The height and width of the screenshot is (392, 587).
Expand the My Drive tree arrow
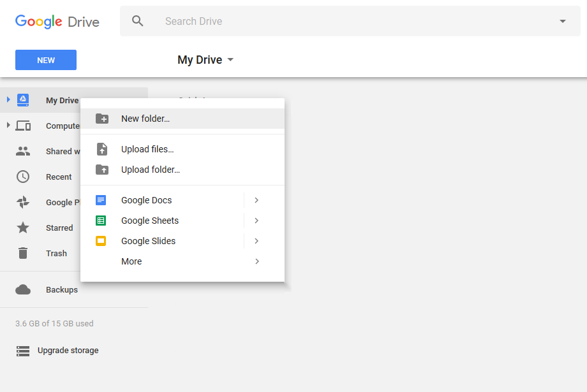tap(8, 100)
